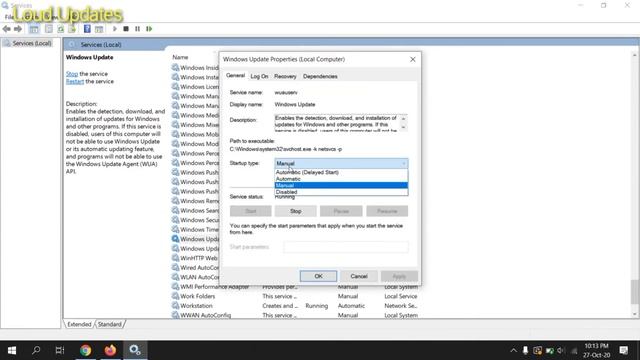Click 'Creates and ..' description of Workstation
640x360 pixels.
[280, 306]
